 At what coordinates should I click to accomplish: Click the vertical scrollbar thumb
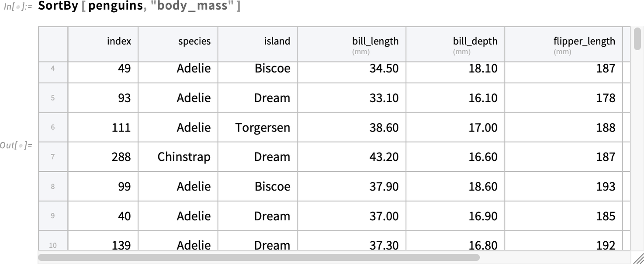[x=637, y=39]
